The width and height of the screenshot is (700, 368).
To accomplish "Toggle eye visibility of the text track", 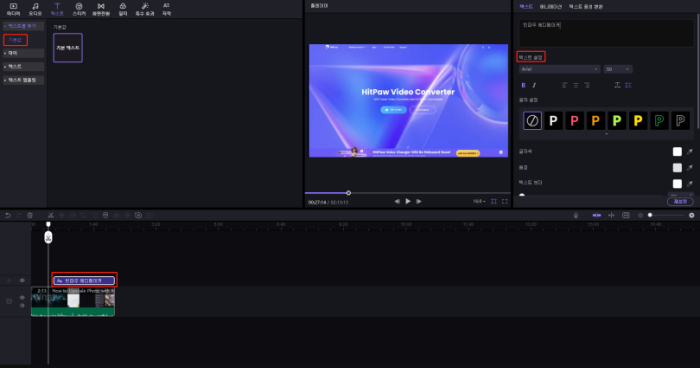I will pos(22,280).
